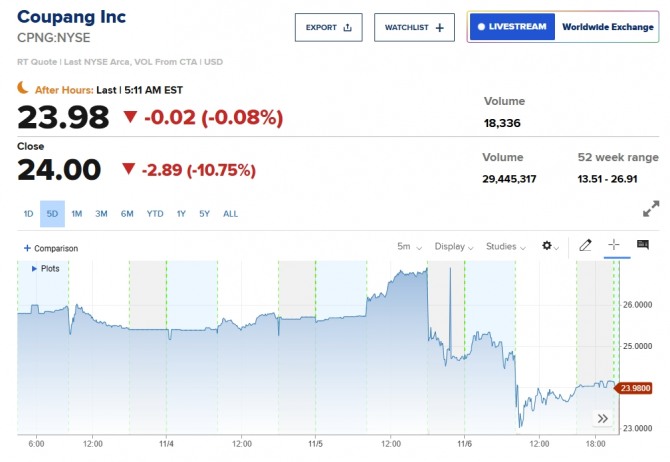670x462 pixels.
Task: Show the ALL time range
Action: click(x=231, y=214)
